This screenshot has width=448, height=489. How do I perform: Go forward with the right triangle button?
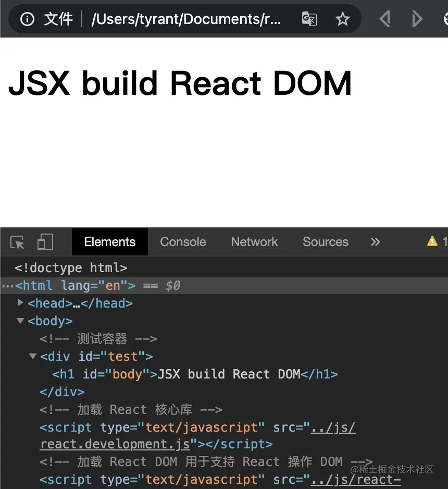click(x=417, y=19)
